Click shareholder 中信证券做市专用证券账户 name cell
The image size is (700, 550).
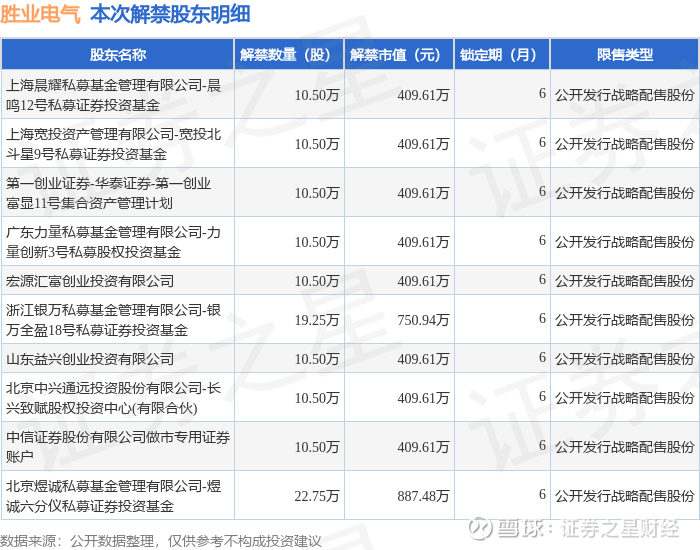(x=118, y=446)
